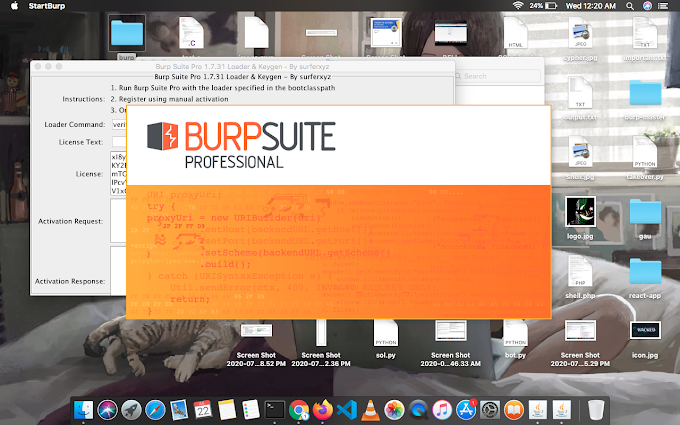Open Notes app in the dock
This screenshot has width=680, height=425.
[x=227, y=410]
